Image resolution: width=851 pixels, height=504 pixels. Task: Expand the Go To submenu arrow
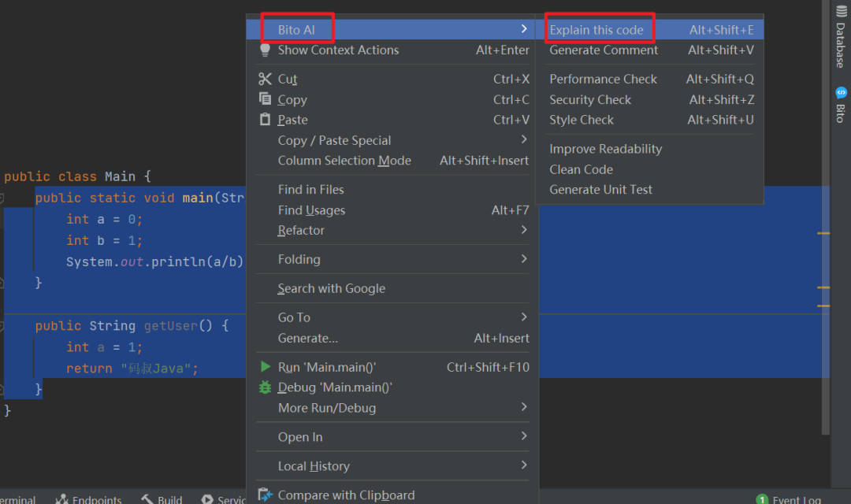[x=524, y=317]
